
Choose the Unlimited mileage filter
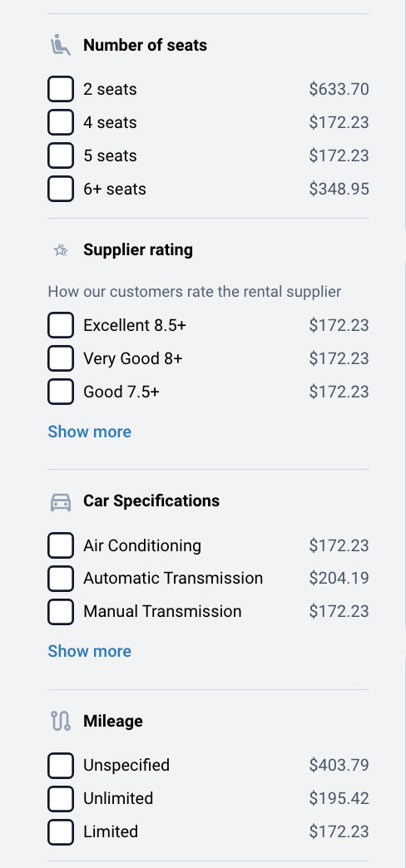pos(61,798)
